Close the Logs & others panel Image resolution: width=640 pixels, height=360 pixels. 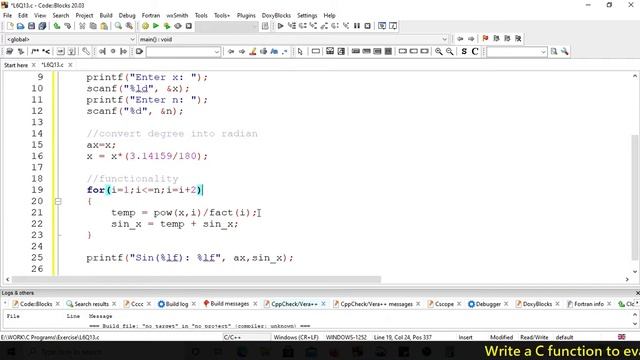[x=637, y=293]
